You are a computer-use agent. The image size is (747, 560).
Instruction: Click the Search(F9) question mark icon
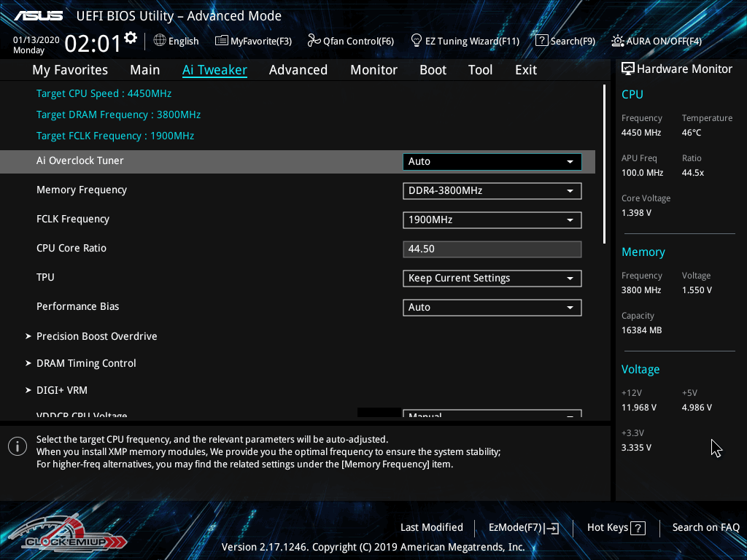541,41
